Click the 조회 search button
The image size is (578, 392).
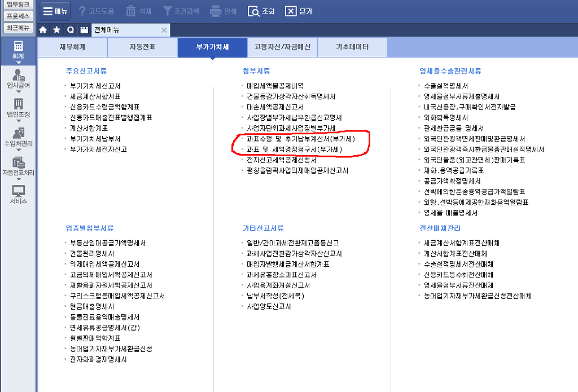coord(262,11)
